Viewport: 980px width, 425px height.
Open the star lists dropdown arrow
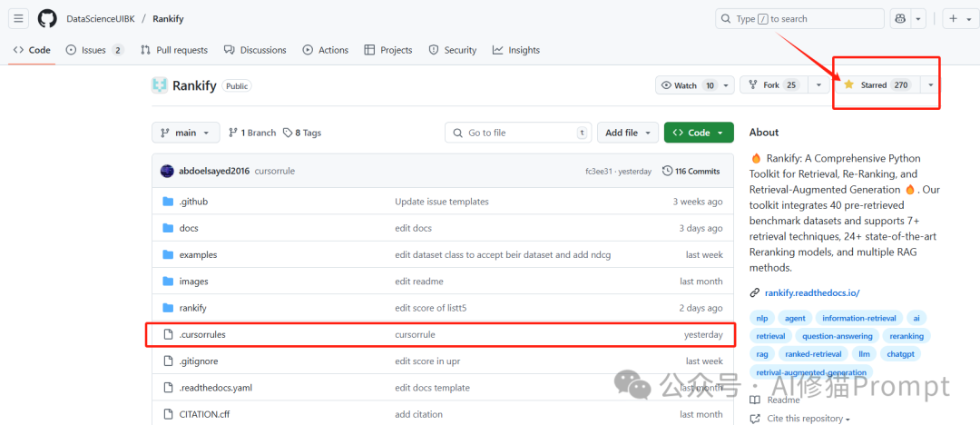click(x=931, y=85)
